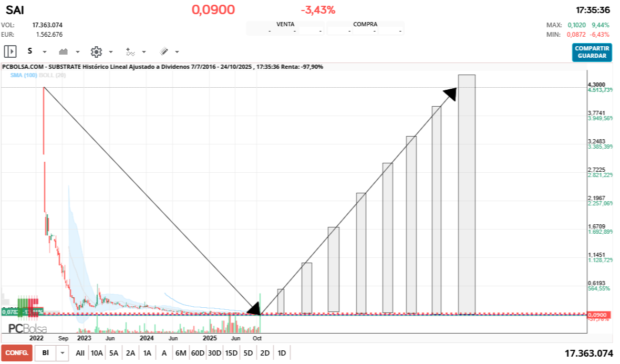
Task: Open the BI interval dropdown
Action: tap(63, 352)
